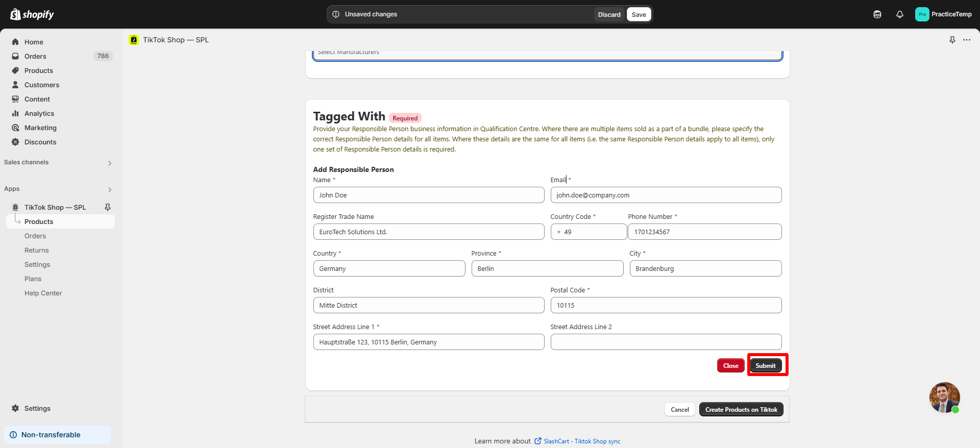Expand the Apps section
Viewport: 980px width, 448px height.
point(109,189)
